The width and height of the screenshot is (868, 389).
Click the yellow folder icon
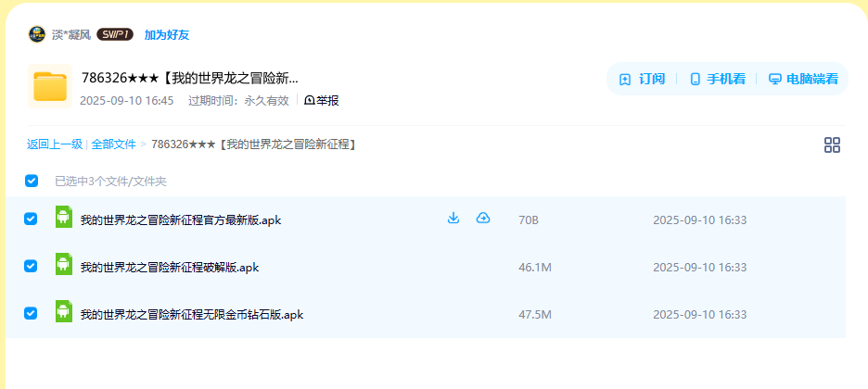pos(50,86)
